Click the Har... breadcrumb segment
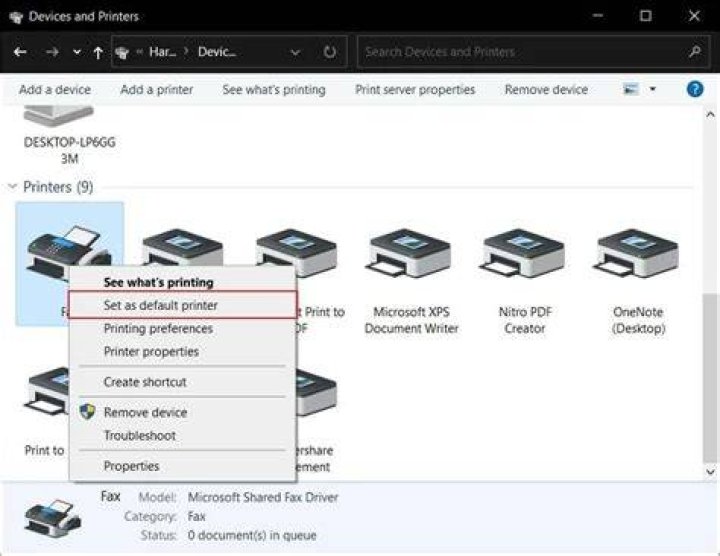The width and height of the screenshot is (720, 556). (x=162, y=52)
